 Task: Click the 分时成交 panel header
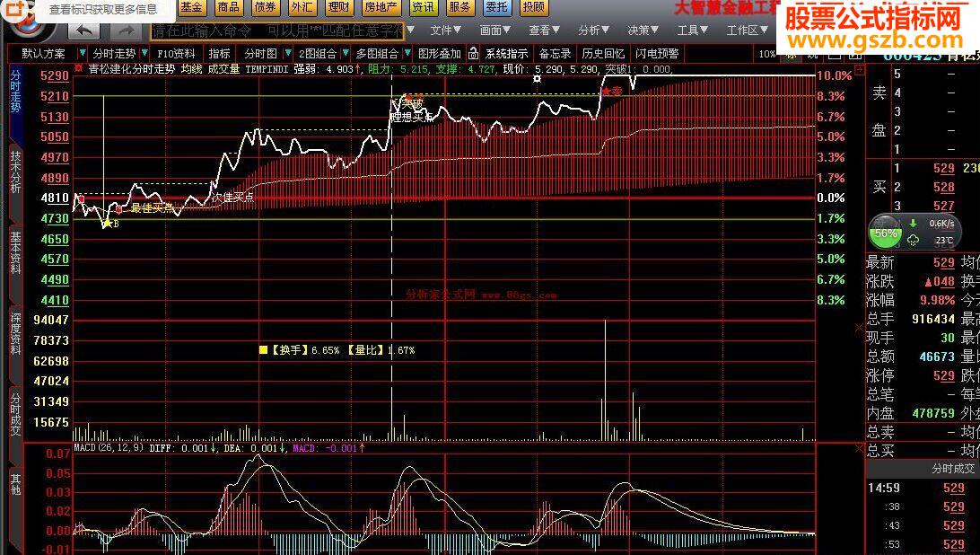(953, 467)
